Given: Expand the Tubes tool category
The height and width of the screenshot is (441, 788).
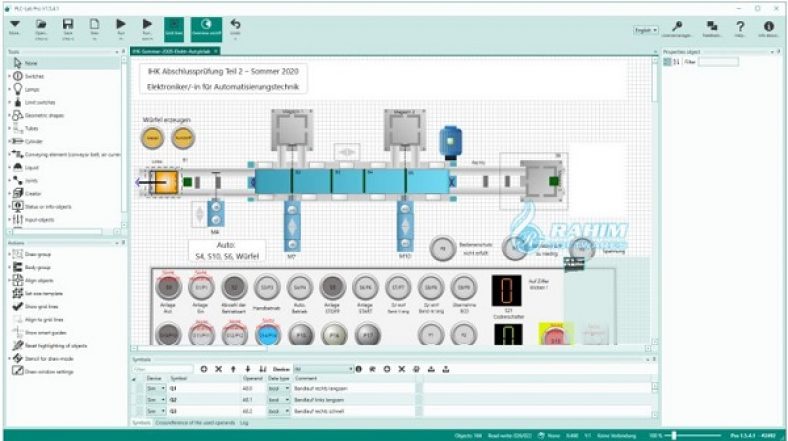Looking at the screenshot, I should [x=9, y=129].
